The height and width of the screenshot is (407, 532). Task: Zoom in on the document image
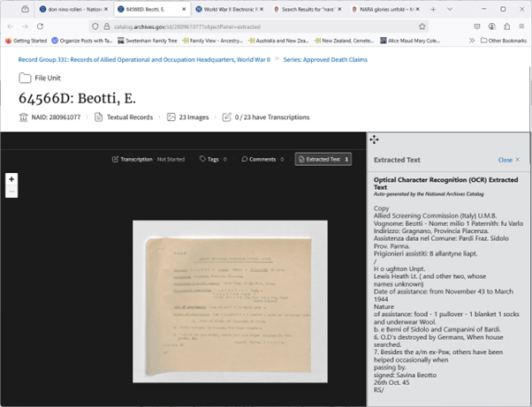[11, 179]
